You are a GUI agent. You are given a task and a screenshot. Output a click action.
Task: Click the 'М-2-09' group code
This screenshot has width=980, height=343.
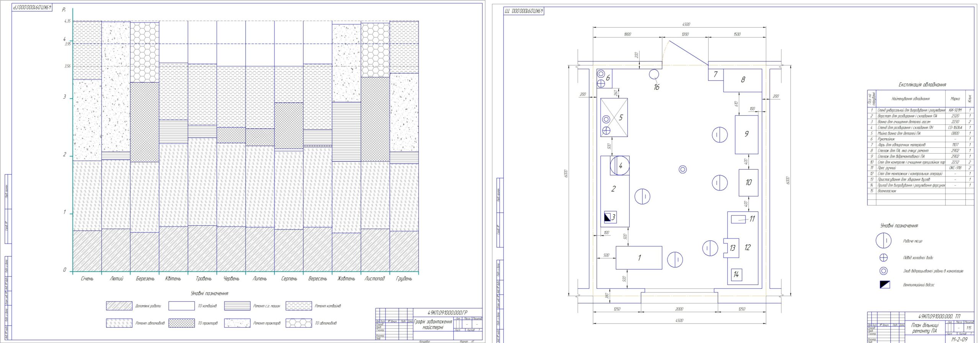click(x=959, y=339)
